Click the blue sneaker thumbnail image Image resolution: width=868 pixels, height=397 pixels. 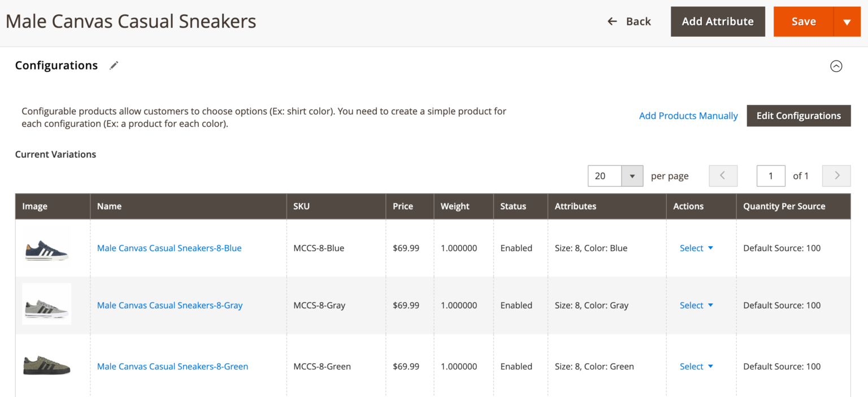46,247
